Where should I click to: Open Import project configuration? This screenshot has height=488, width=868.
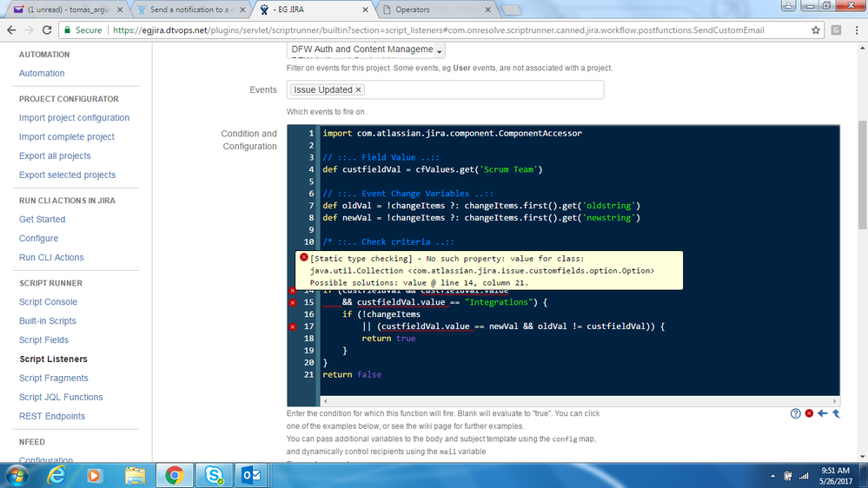[74, 117]
